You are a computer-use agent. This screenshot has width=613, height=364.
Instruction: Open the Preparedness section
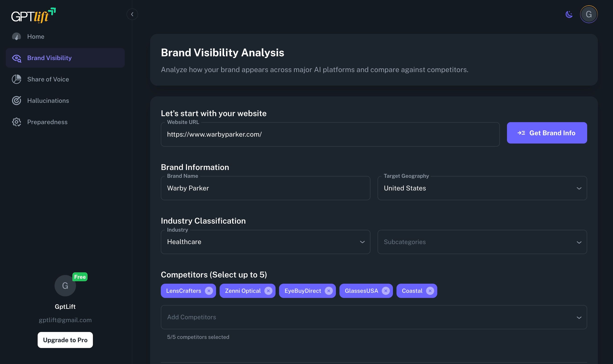[65, 122]
